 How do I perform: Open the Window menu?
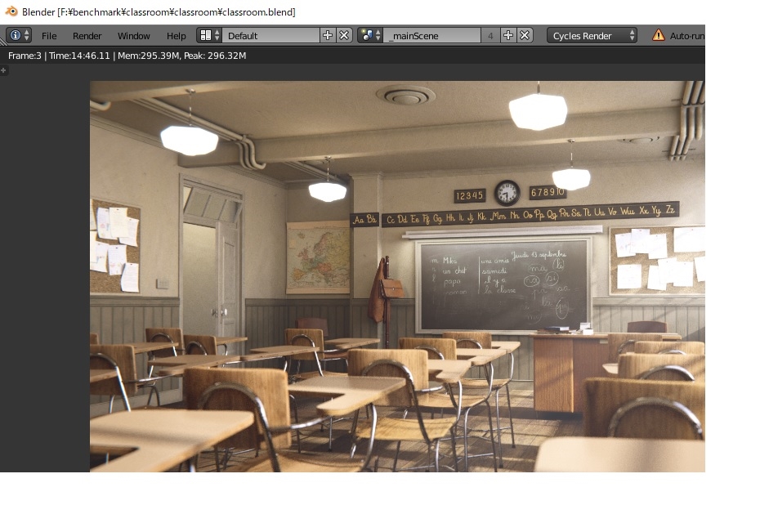(134, 36)
